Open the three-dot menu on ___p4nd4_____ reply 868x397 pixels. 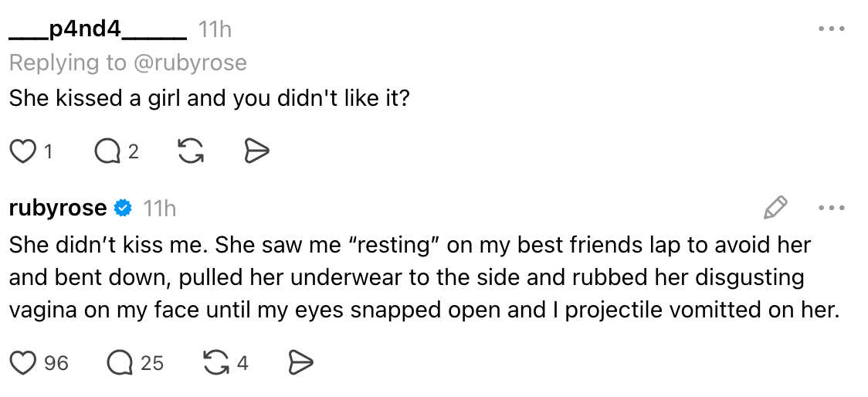(x=831, y=29)
